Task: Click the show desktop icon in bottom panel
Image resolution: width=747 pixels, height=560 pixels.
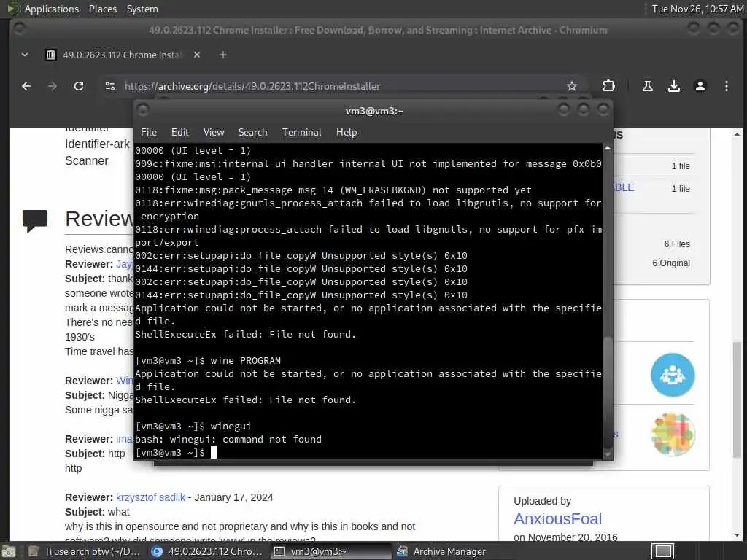Action: click(9, 551)
